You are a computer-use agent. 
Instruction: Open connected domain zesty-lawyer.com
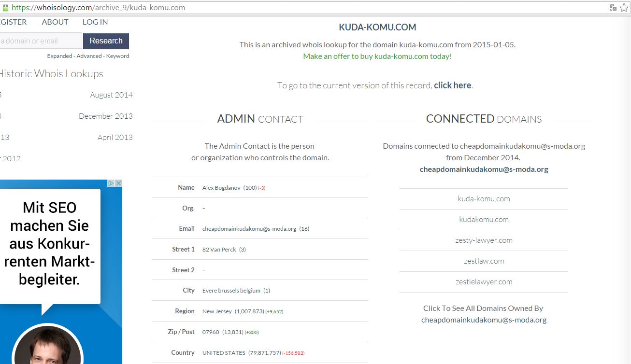pos(484,240)
